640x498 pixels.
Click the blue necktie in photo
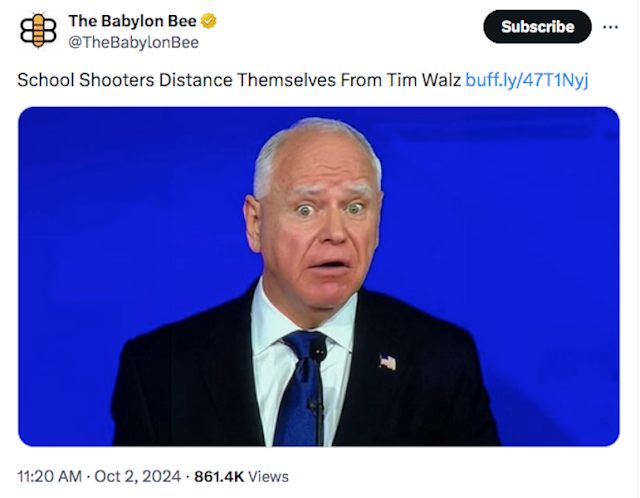pyautogui.click(x=301, y=388)
